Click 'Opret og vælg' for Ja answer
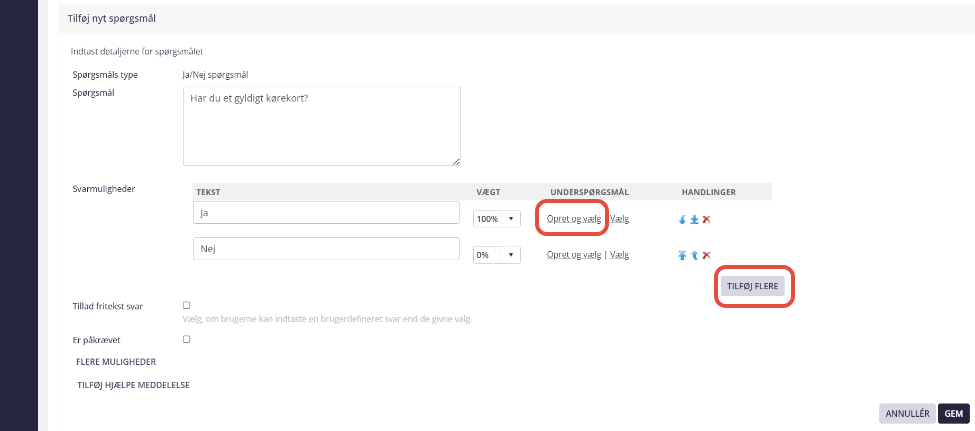 point(574,219)
